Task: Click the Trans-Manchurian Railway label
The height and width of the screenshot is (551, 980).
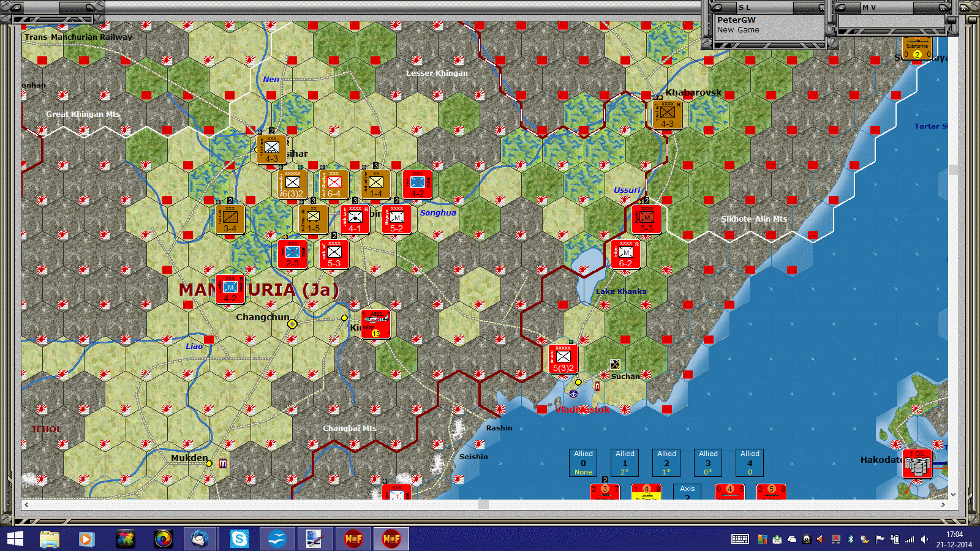Action: (x=78, y=37)
